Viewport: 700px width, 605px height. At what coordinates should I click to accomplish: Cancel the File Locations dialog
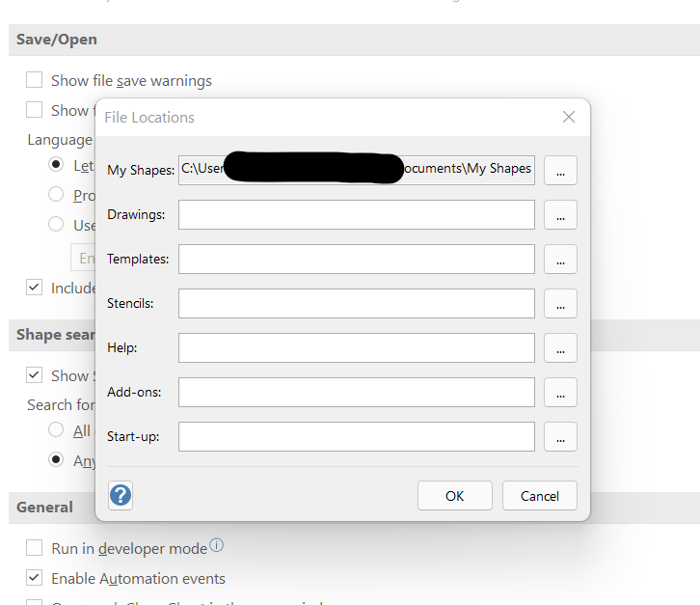point(540,496)
